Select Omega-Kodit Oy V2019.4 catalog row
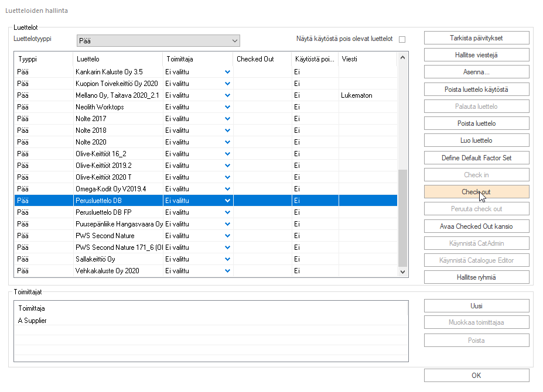543x392 pixels. [x=206, y=189]
